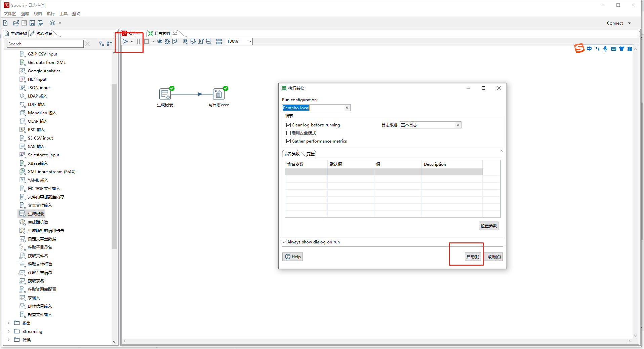Click the preview eye icon in toolbar
The width and height of the screenshot is (644, 349).
pyautogui.click(x=160, y=41)
